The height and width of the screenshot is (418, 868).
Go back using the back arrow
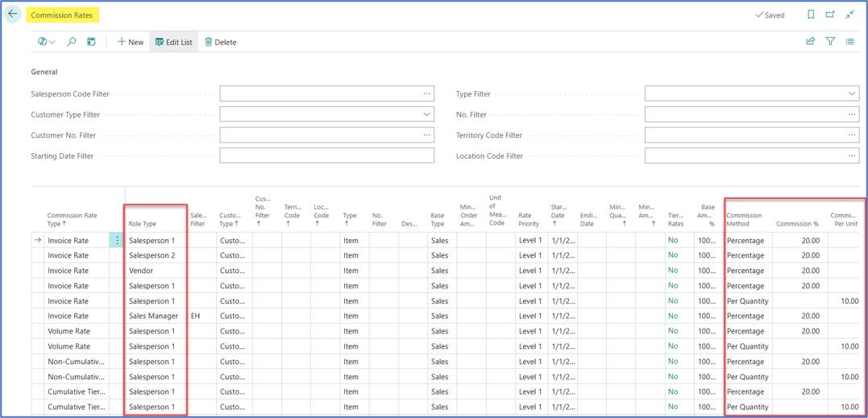click(13, 15)
